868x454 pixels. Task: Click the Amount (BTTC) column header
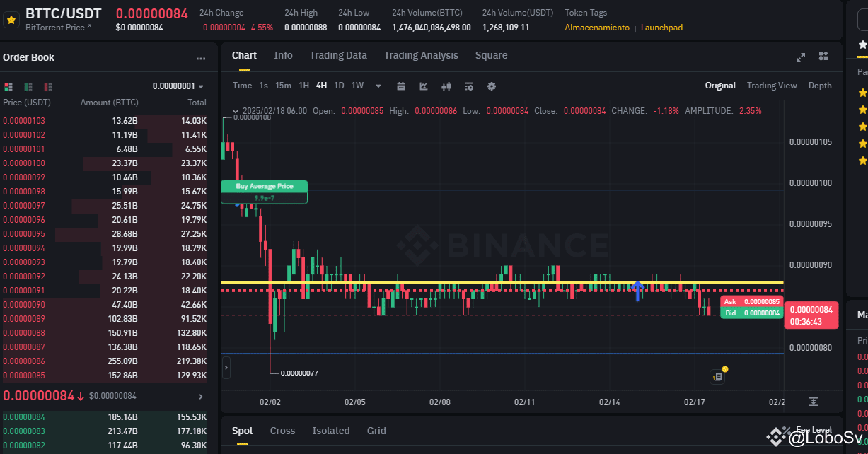(x=110, y=103)
